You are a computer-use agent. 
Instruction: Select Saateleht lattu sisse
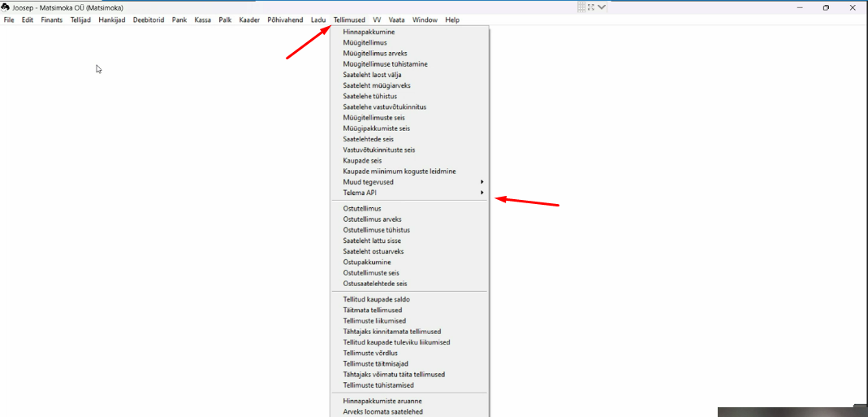pos(372,241)
